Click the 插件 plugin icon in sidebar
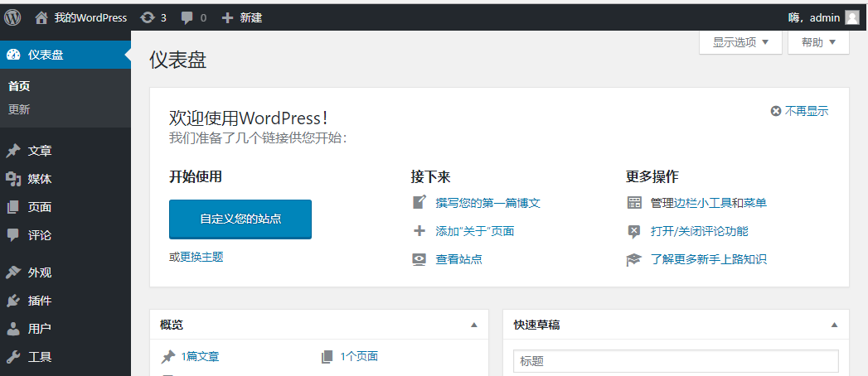Screen dimensions: 868x376 coord(13,301)
